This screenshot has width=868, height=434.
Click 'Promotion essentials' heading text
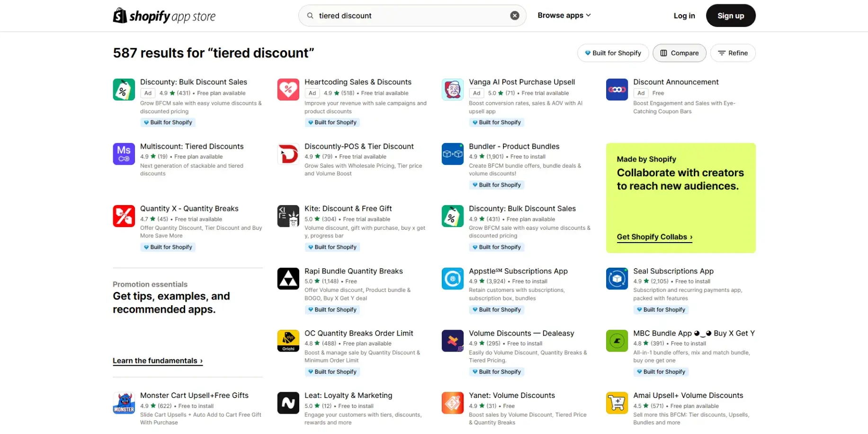[x=150, y=284]
